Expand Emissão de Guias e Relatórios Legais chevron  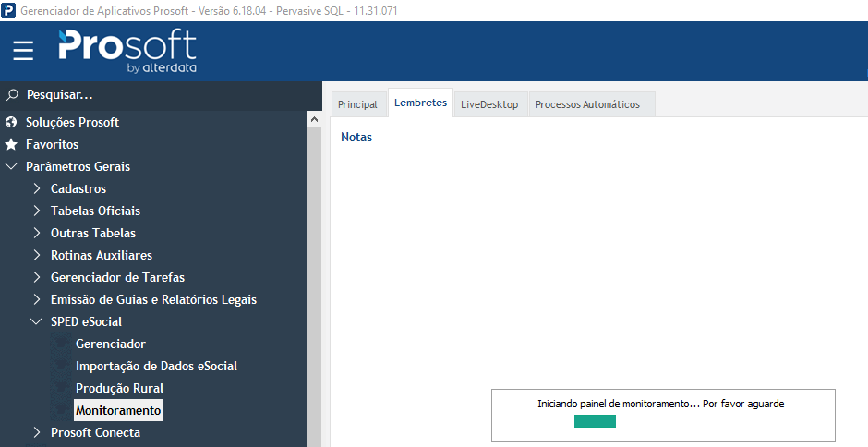click(x=37, y=299)
